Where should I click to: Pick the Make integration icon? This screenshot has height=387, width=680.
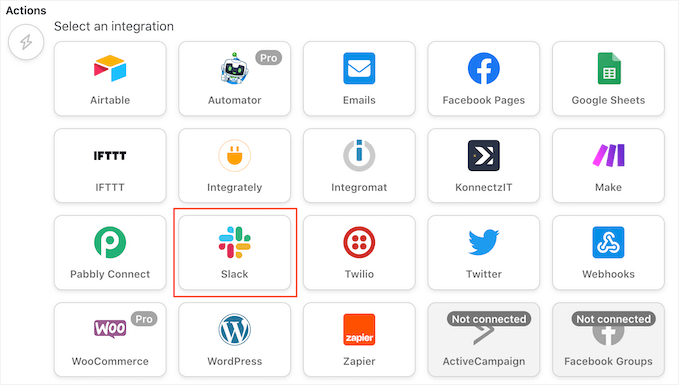coord(609,155)
